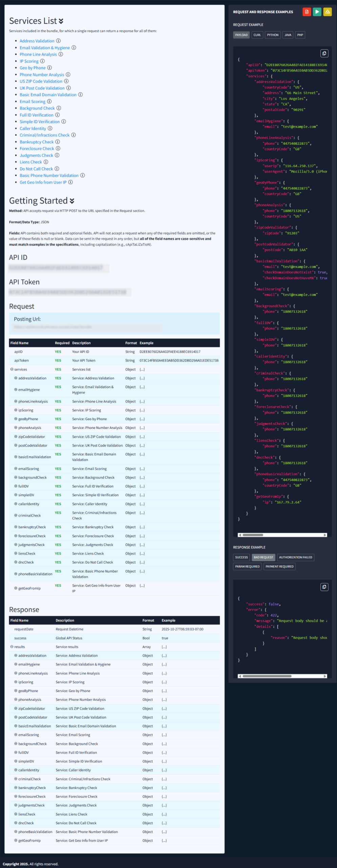Click the red PDF export icon

click(307, 12)
